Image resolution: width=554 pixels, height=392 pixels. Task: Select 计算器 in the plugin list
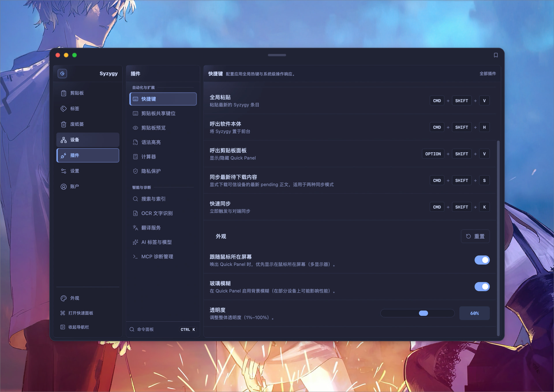pyautogui.click(x=163, y=157)
